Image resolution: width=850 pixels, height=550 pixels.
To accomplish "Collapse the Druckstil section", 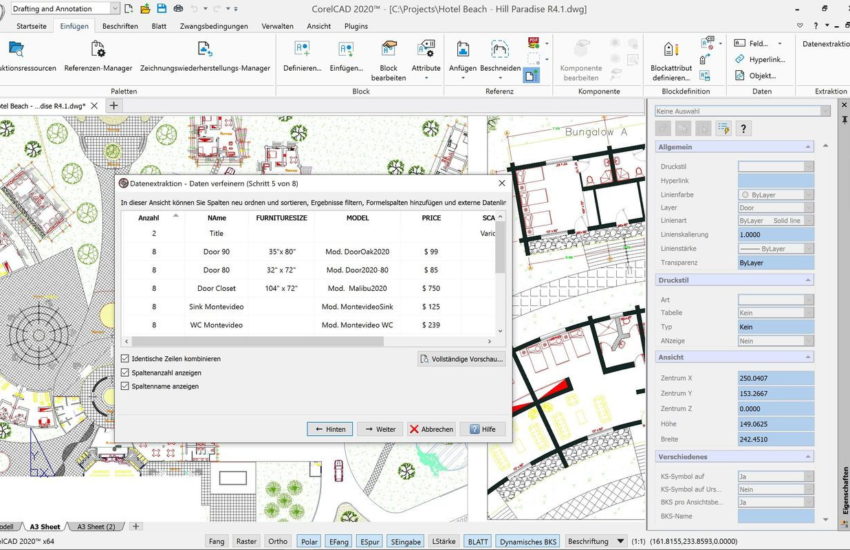I will point(807,280).
